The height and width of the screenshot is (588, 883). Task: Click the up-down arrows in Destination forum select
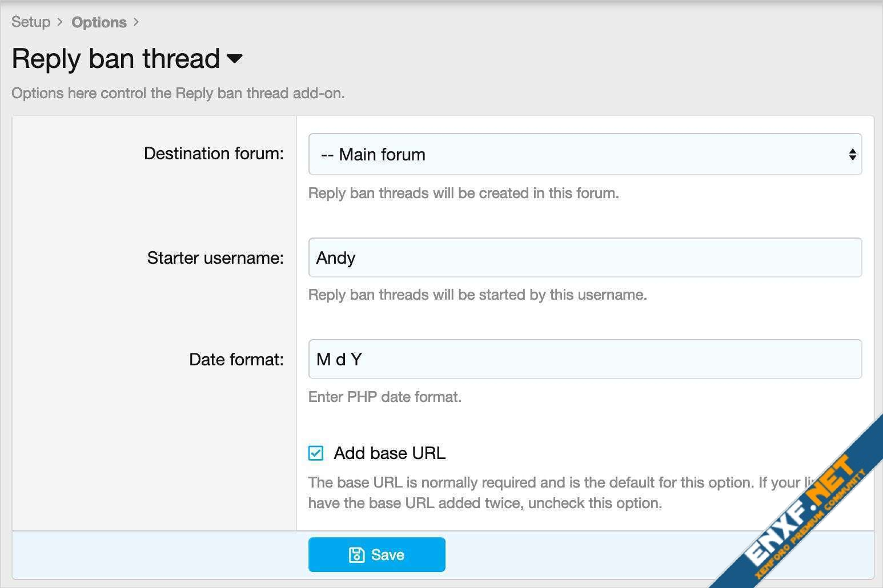pyautogui.click(x=852, y=154)
